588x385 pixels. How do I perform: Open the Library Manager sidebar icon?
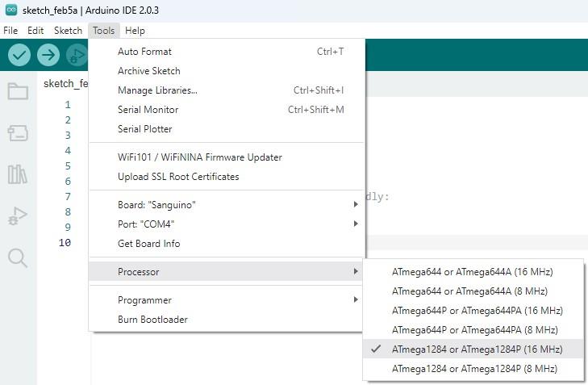(x=18, y=174)
